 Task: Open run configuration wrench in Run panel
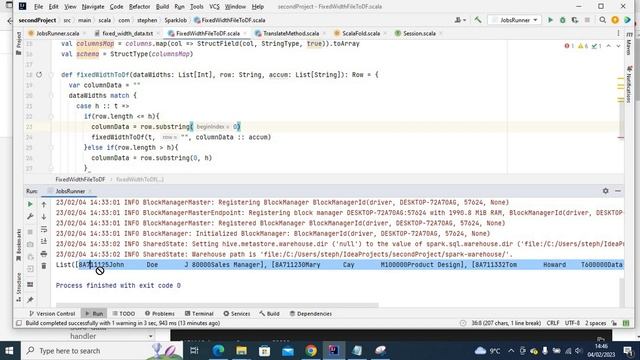point(30,217)
